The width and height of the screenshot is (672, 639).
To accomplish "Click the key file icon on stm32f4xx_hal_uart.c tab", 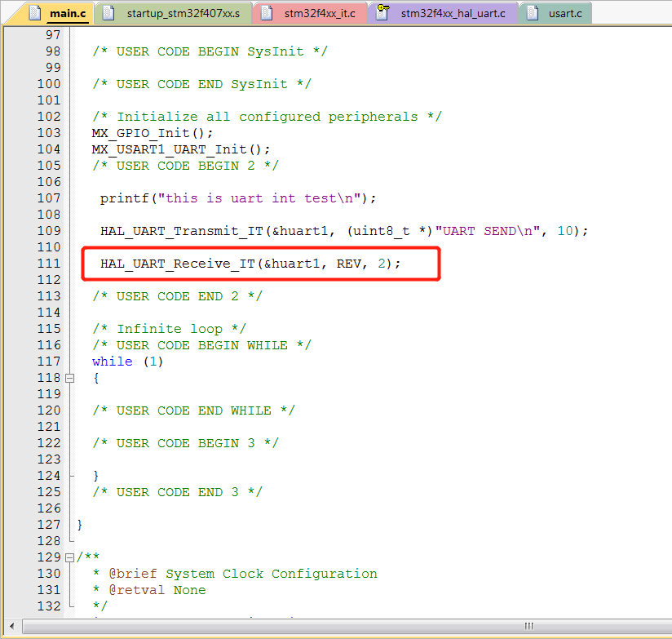I will pyautogui.click(x=382, y=12).
